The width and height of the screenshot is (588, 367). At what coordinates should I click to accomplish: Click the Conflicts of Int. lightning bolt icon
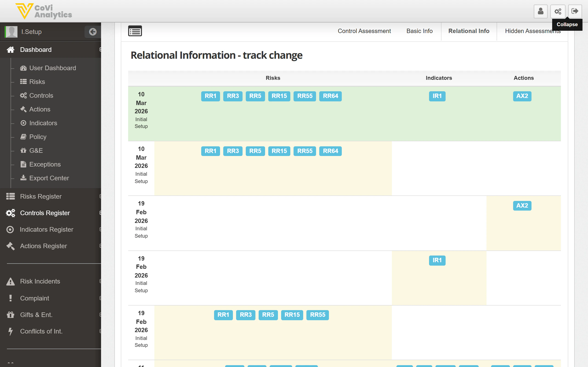pyautogui.click(x=10, y=331)
